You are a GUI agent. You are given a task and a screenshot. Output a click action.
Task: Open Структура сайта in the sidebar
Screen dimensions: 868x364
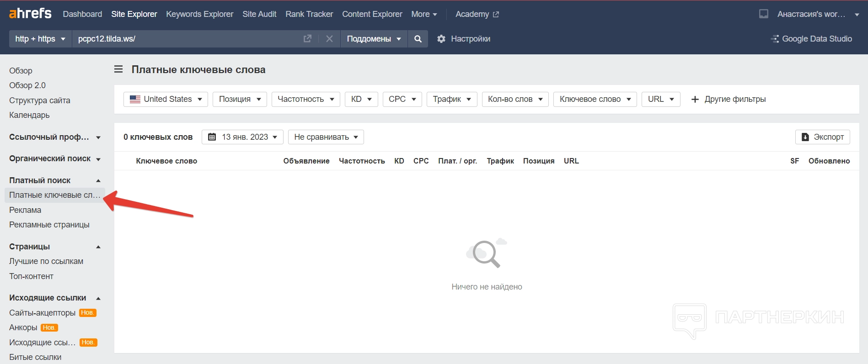[x=40, y=100]
